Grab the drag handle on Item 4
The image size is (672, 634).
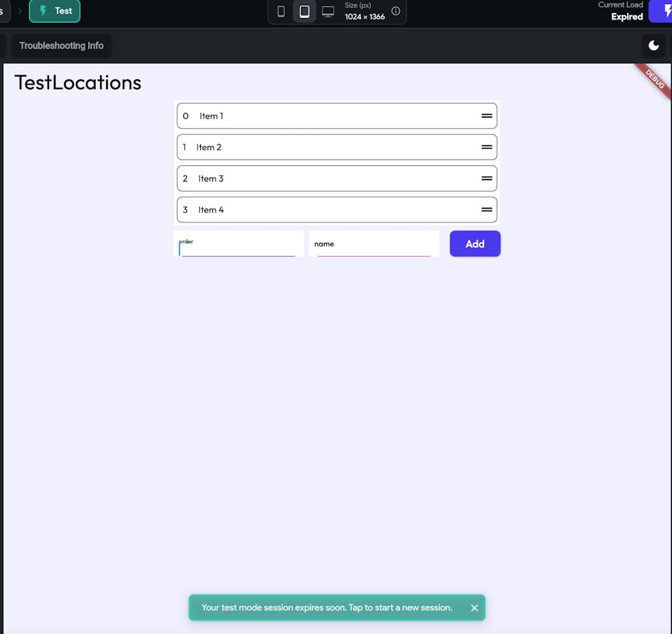485,210
